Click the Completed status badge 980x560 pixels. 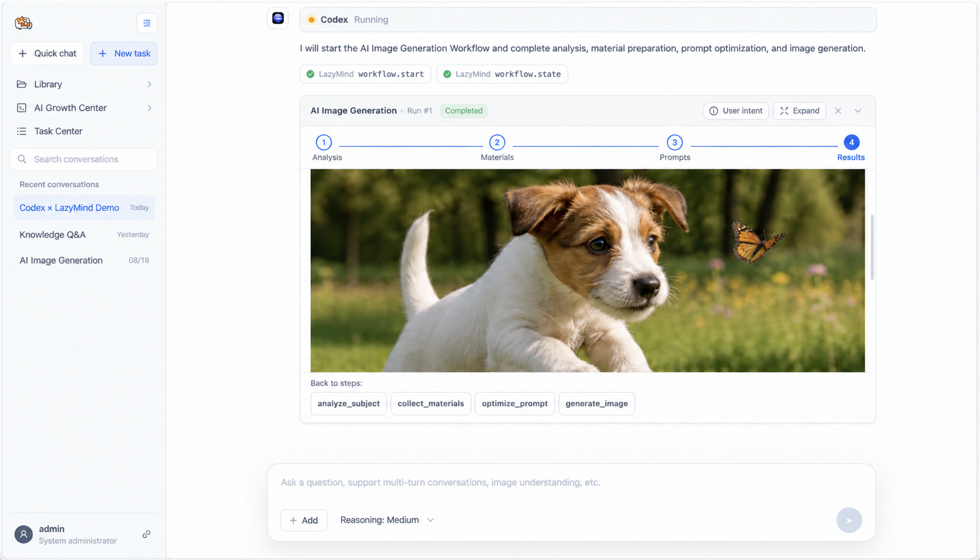pos(464,111)
